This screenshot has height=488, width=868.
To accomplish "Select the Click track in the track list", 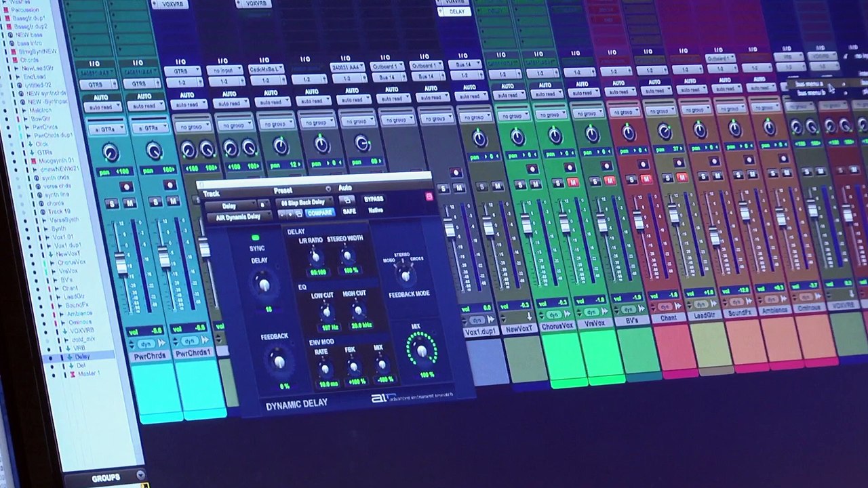I will (42, 144).
